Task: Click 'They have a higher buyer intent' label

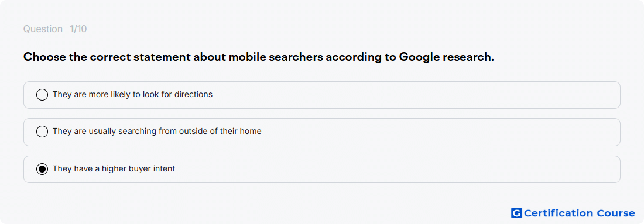Action: coord(114,168)
